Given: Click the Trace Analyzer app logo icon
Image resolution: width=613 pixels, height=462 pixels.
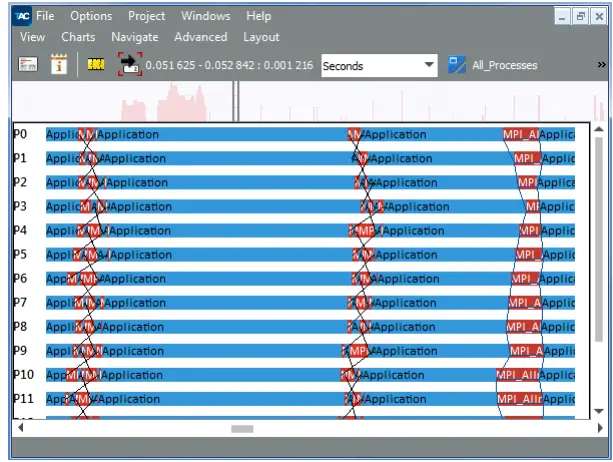Looking at the screenshot, I should [x=22, y=16].
